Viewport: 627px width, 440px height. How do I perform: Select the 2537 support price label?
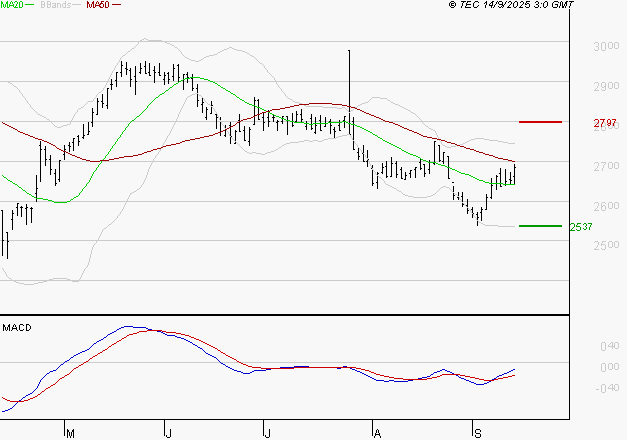pyautogui.click(x=580, y=227)
